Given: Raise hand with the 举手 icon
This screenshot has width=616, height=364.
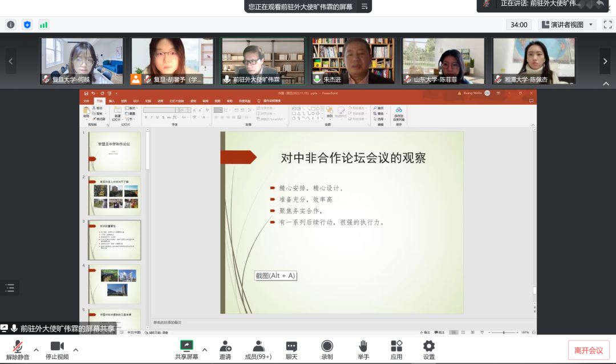Looking at the screenshot, I should coord(363,346).
